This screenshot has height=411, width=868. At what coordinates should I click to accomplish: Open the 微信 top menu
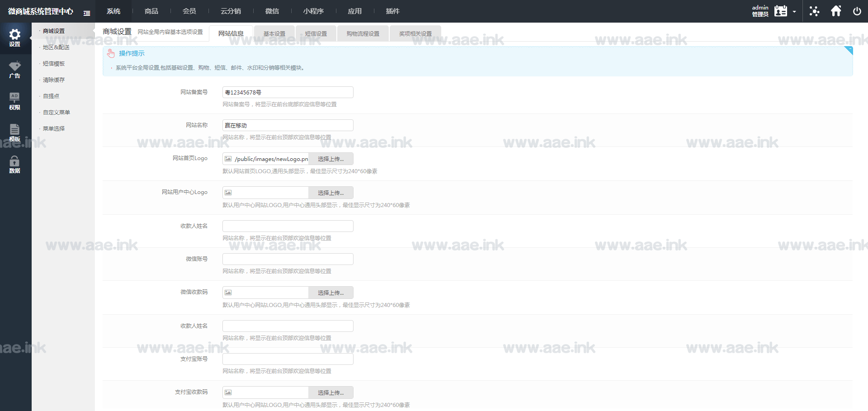pyautogui.click(x=272, y=11)
